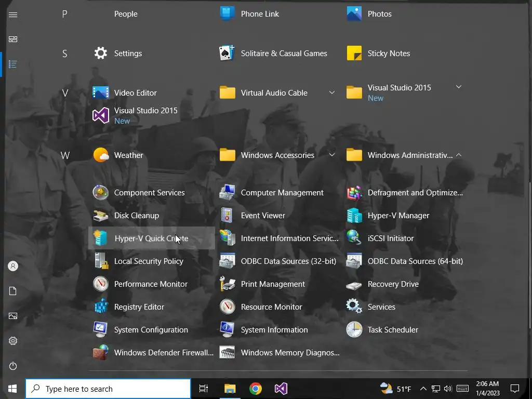This screenshot has height=399, width=532.
Task: Open Resource Monitor
Action: (278, 307)
